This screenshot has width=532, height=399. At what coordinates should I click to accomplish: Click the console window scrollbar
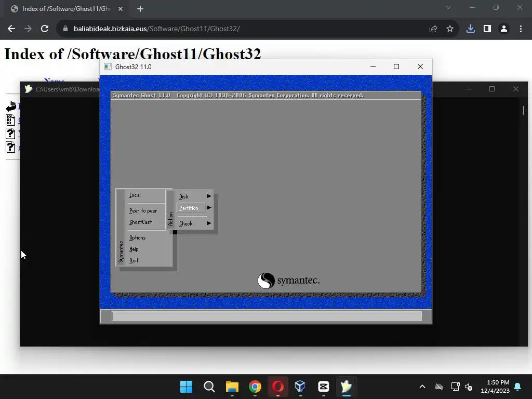(524, 110)
